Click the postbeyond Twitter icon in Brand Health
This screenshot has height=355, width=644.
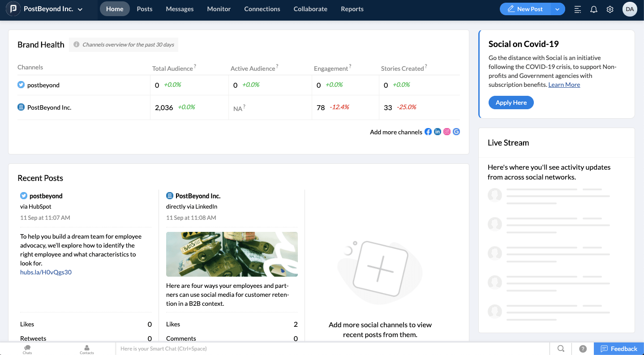coord(21,85)
